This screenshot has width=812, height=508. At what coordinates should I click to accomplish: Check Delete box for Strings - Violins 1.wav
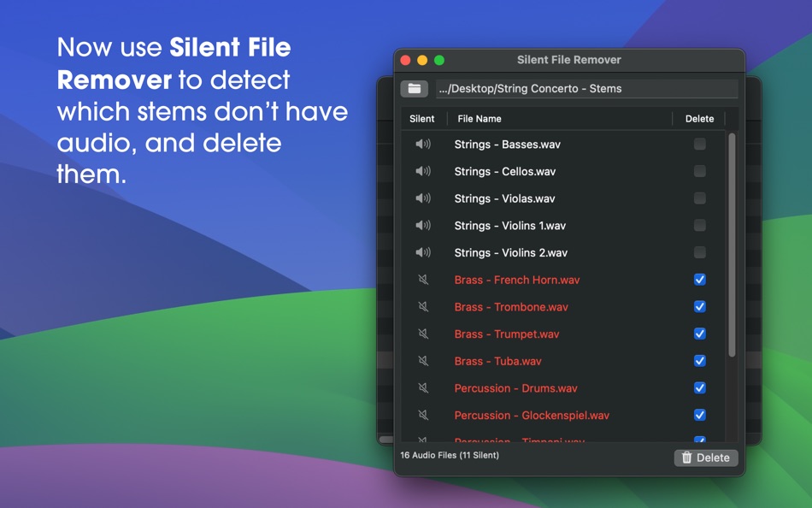(700, 225)
